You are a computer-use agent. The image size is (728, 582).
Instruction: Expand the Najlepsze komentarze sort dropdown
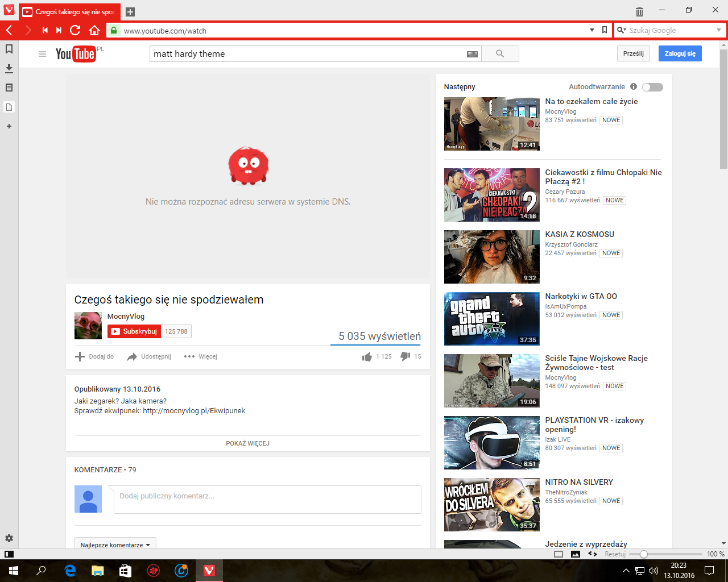(x=115, y=544)
